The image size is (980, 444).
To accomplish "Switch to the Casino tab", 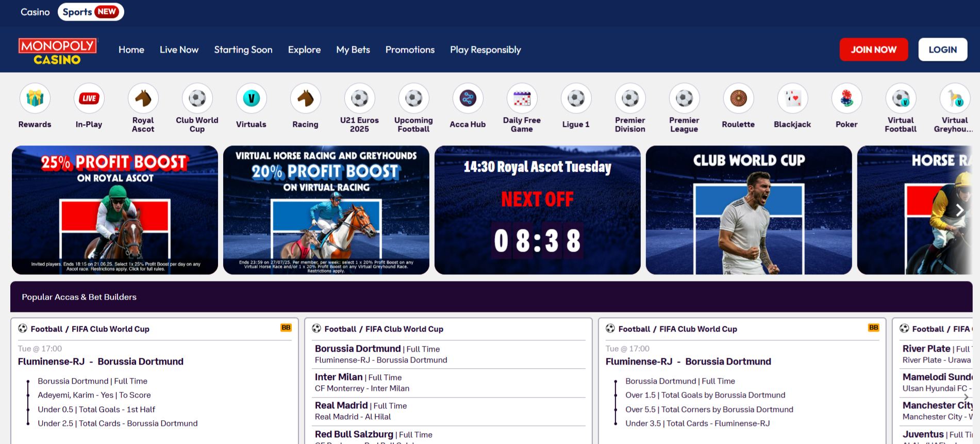I will (35, 12).
